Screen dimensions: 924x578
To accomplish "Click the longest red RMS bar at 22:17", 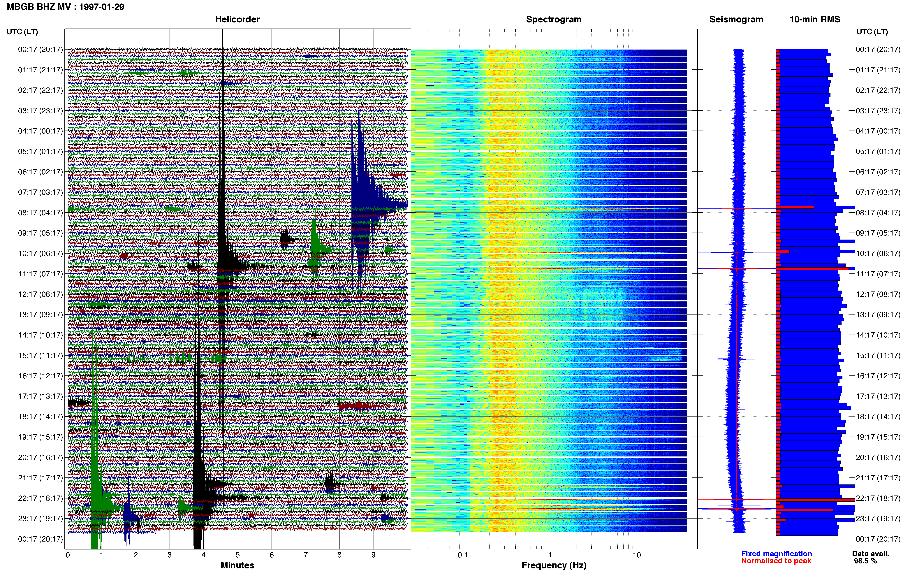I will click(816, 500).
